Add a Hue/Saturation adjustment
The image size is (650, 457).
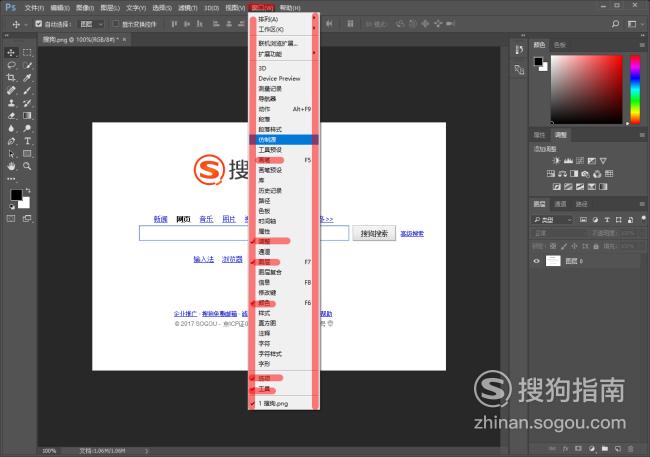pyautogui.click(x=551, y=174)
